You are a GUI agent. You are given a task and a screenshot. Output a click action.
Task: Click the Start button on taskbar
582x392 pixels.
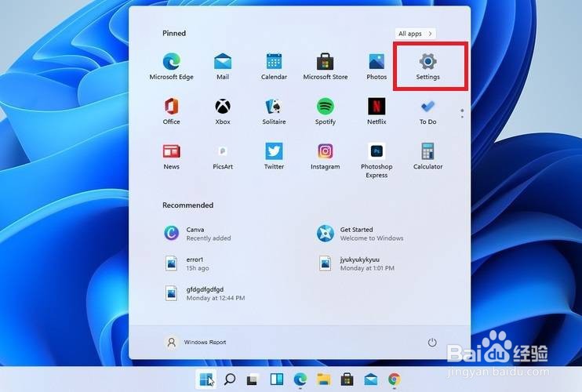coord(206,379)
